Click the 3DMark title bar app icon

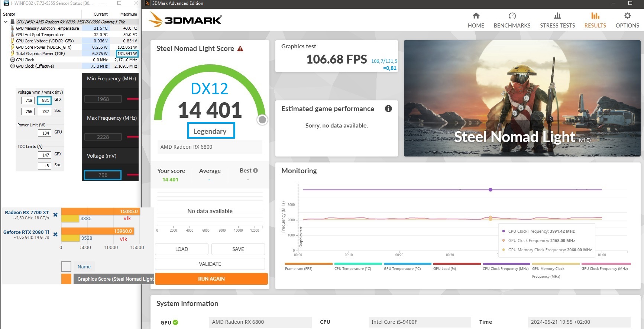[x=147, y=3]
